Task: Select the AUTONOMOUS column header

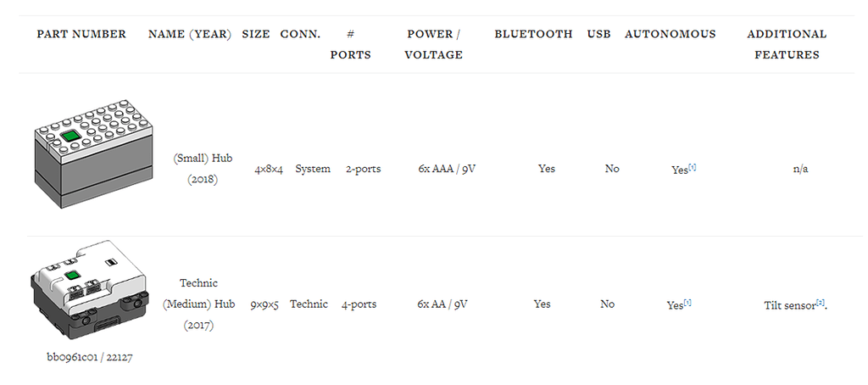Action: (x=670, y=35)
